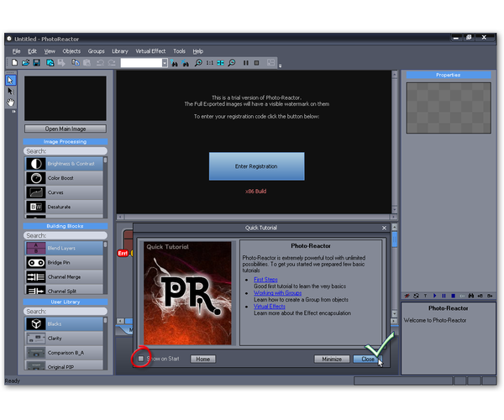The width and height of the screenshot is (504, 420).
Task: Click the Open folder toolbar icon
Action: click(x=26, y=63)
